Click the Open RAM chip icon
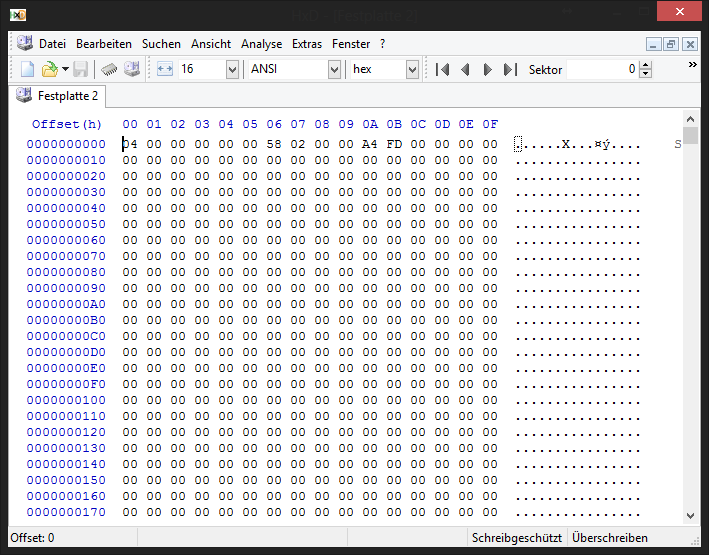 point(109,69)
